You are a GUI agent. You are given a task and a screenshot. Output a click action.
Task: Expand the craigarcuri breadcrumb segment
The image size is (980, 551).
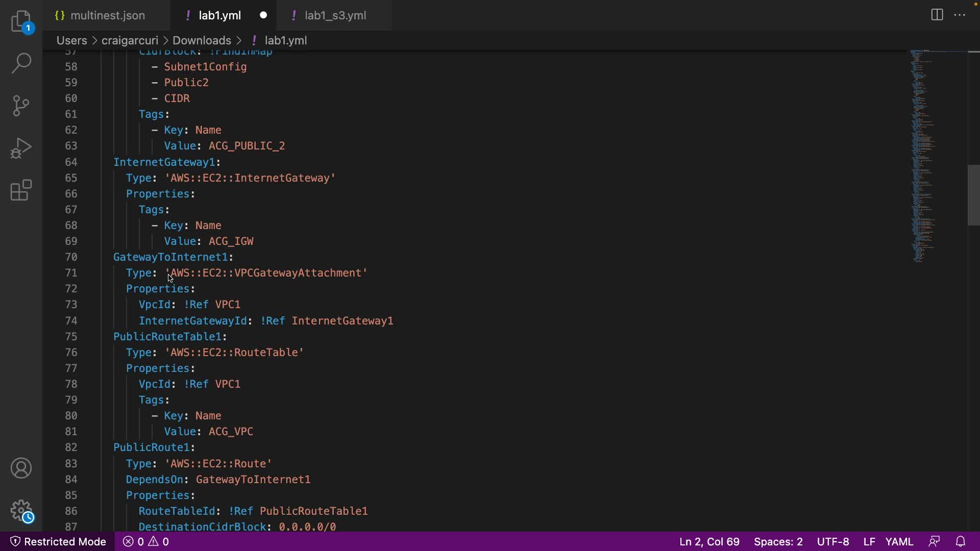(x=130, y=40)
